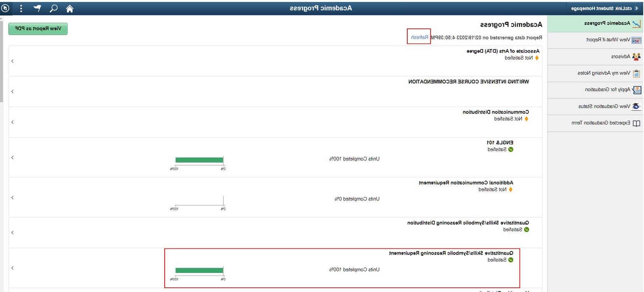The height and width of the screenshot is (292, 644).
Task: Click the View What-if Report icon
Action: pos(636,40)
